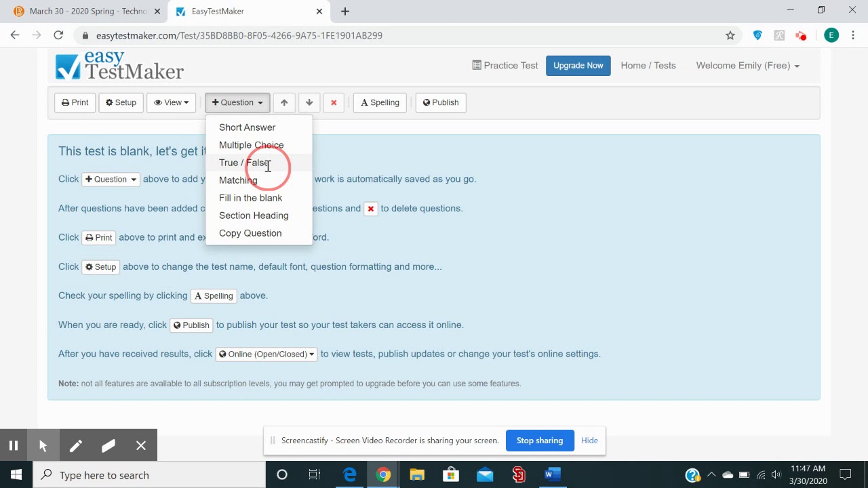The width and height of the screenshot is (868, 488).
Task: Click the easy TestMaker logo
Action: click(119, 66)
